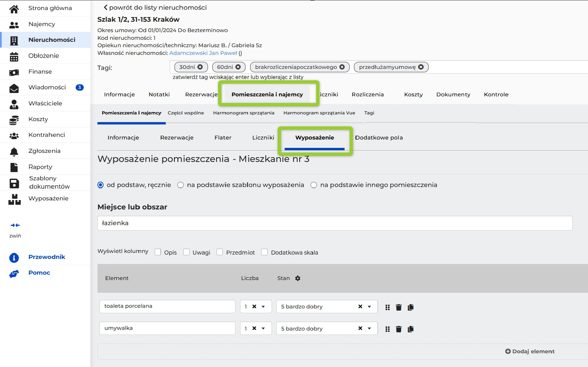
Task: Switch to the Notatki tab
Action: [x=159, y=95]
